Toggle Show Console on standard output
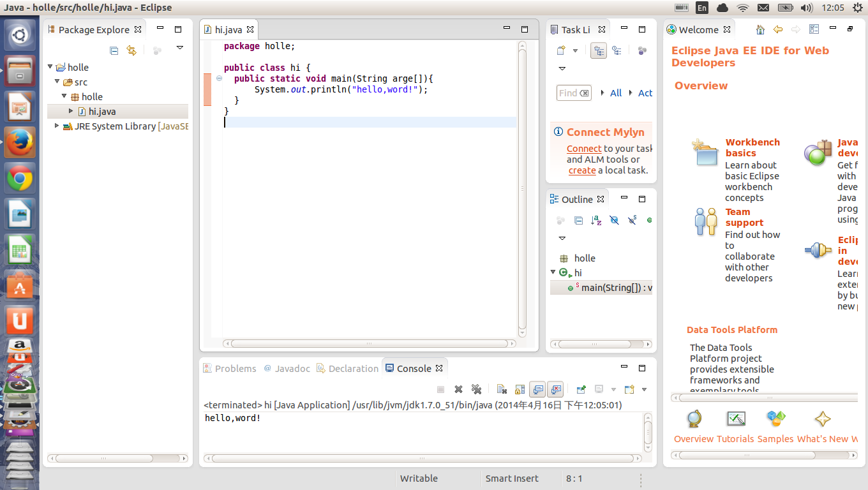This screenshot has width=868, height=490. coord(537,389)
